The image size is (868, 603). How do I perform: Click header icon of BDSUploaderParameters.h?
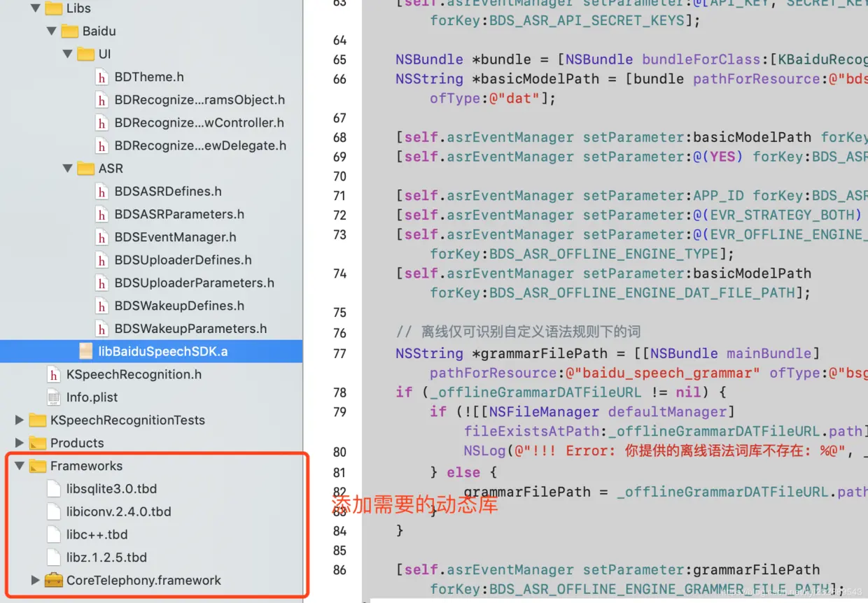[x=102, y=283]
